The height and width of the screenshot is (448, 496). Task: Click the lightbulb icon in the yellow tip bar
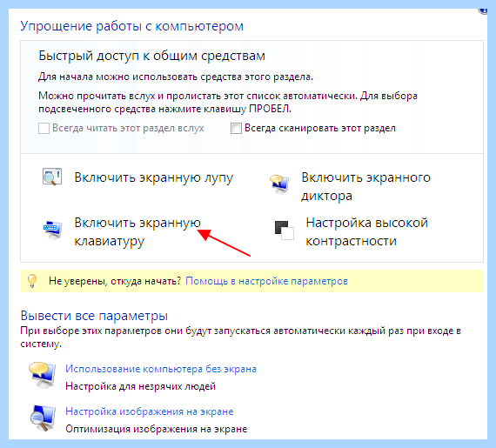(x=32, y=281)
